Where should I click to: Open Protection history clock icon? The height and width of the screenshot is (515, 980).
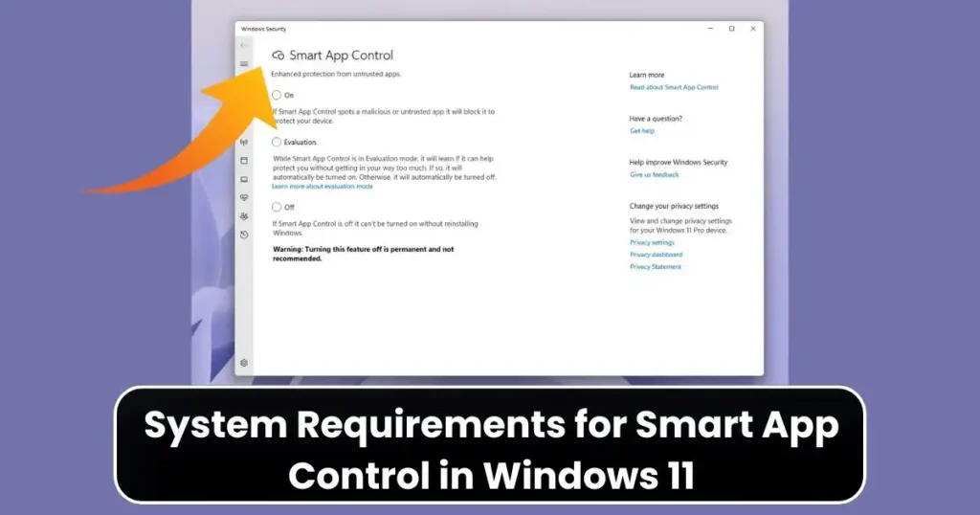point(244,235)
